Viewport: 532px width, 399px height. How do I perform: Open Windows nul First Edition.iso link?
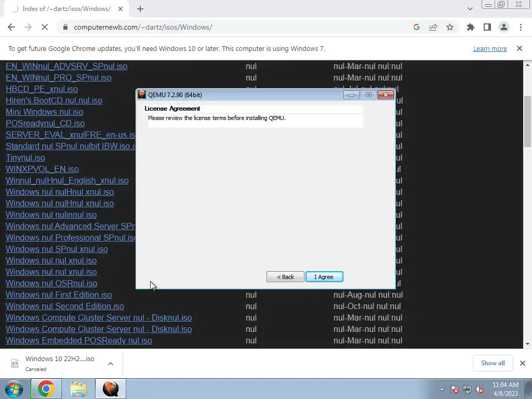[x=59, y=295]
